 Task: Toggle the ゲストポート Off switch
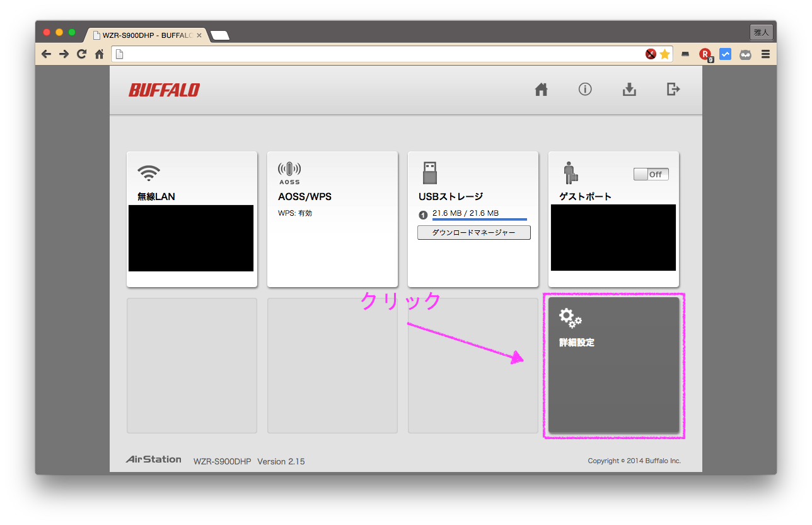(651, 174)
